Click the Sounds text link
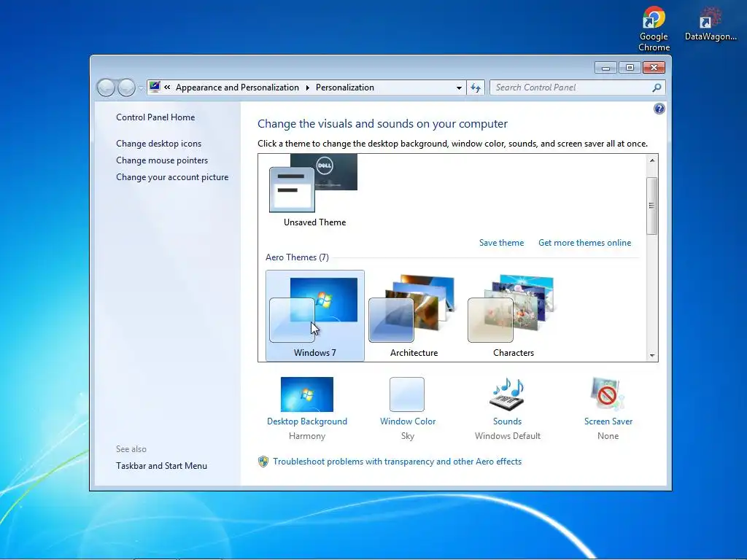The height and width of the screenshot is (560, 747). pos(507,421)
